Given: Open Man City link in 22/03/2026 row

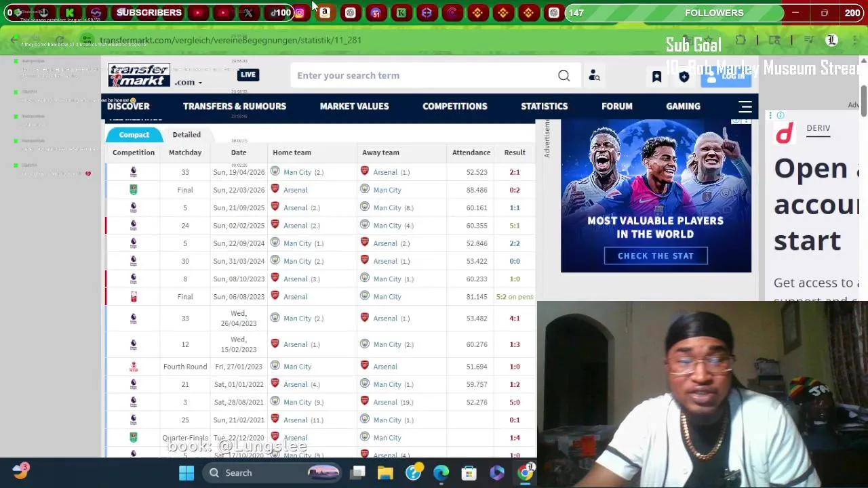Looking at the screenshot, I should click(x=387, y=190).
